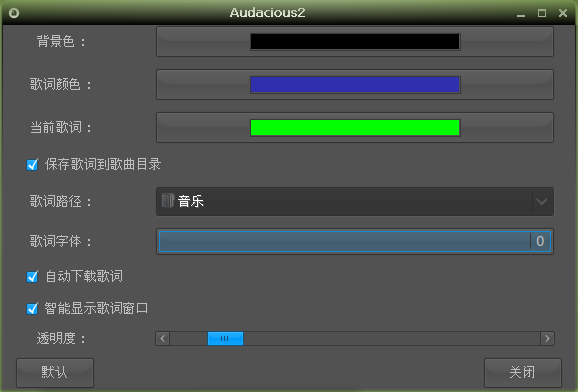Open the 音乐 folder combo box

pos(355,201)
